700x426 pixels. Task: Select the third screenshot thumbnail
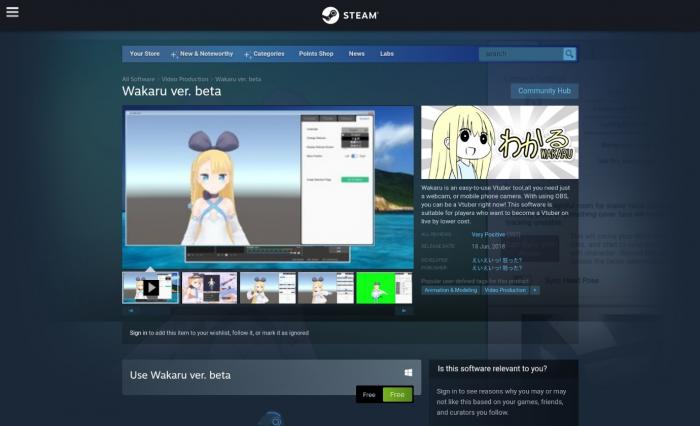[268, 288]
